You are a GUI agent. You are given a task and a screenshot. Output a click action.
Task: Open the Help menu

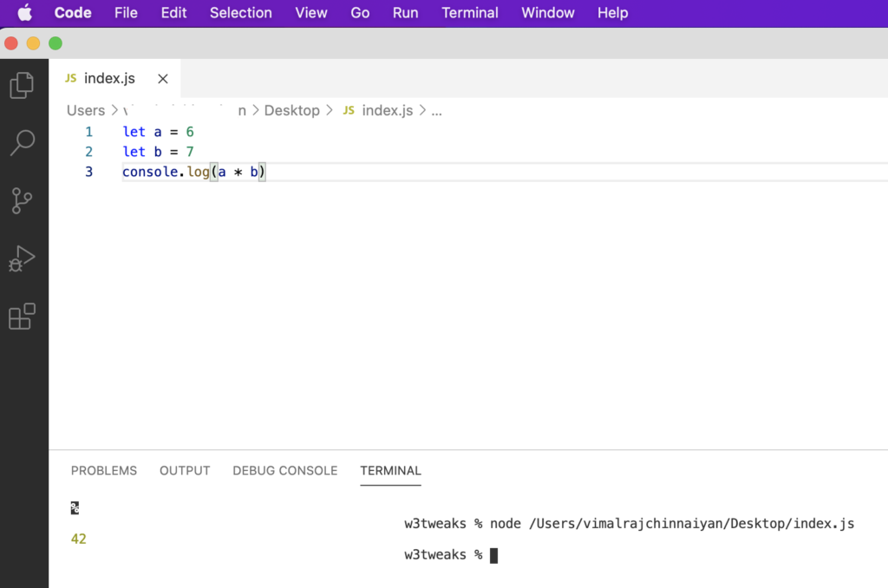(x=612, y=12)
